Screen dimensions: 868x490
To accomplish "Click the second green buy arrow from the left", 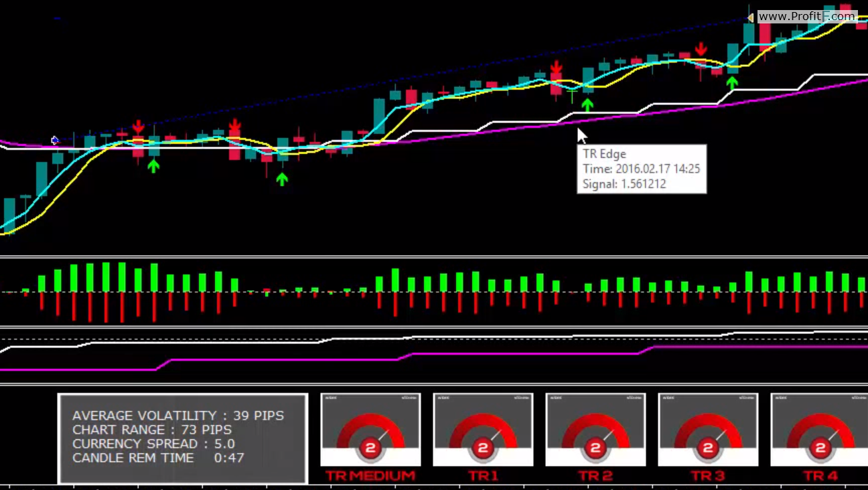I will tap(282, 179).
